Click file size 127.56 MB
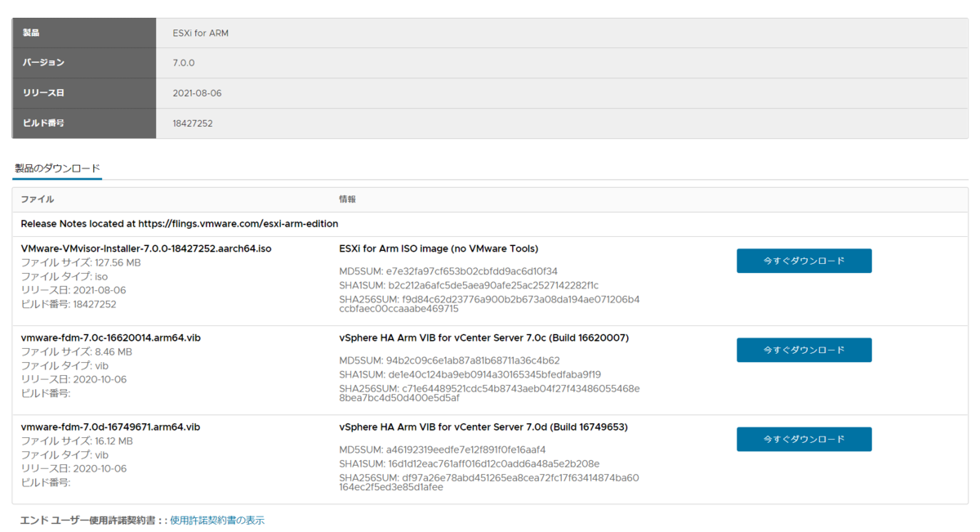The height and width of the screenshot is (532, 980). [81, 262]
